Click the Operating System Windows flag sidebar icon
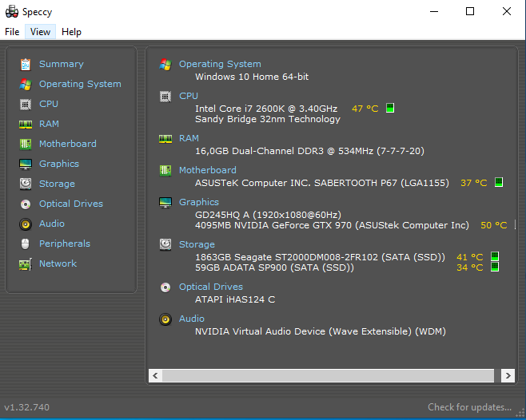Viewport: 526px width, 420px height. point(26,85)
